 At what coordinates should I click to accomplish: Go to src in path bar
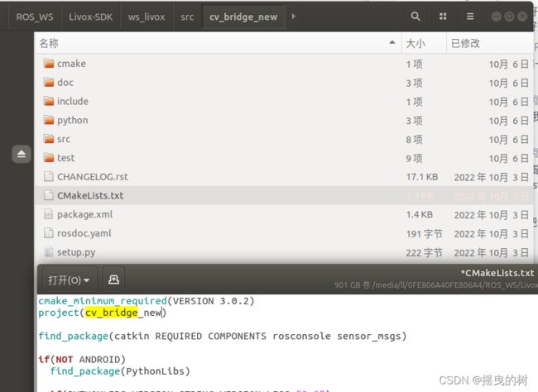(187, 17)
